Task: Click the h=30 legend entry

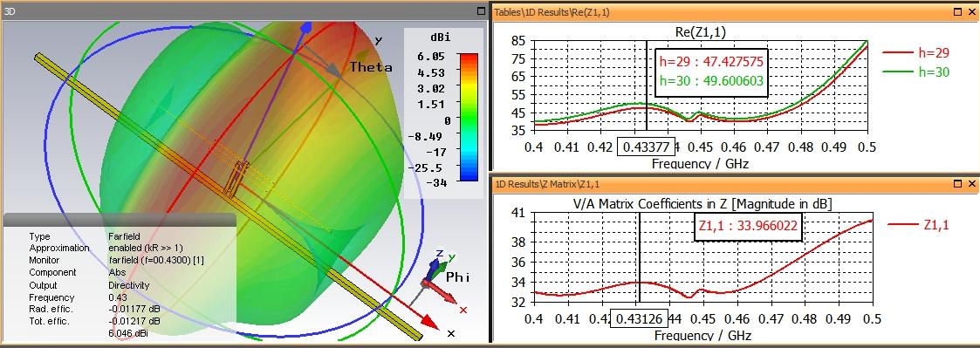Action: (915, 72)
